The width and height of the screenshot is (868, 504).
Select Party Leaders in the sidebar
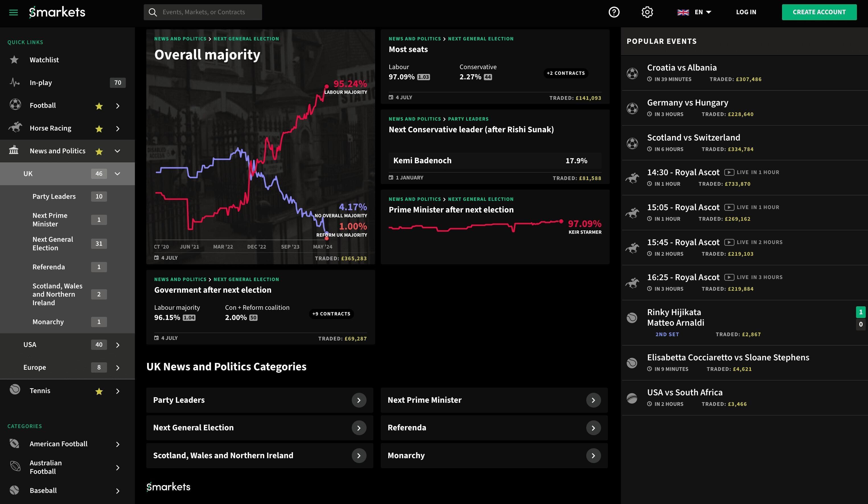(54, 197)
